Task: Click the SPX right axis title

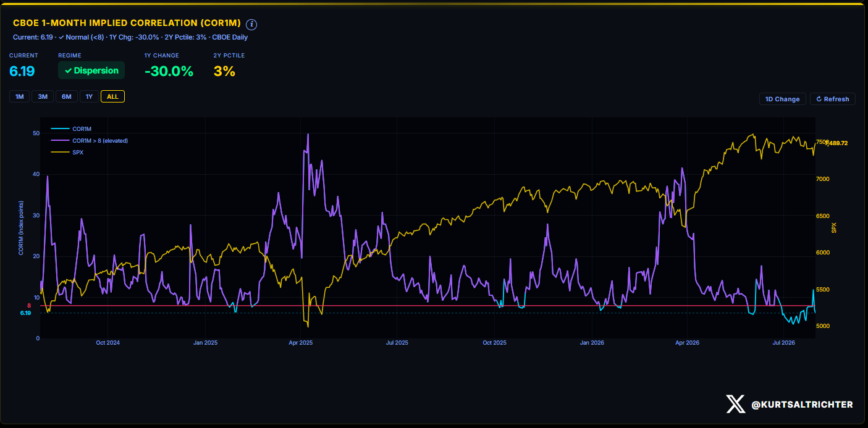Action: (833, 228)
